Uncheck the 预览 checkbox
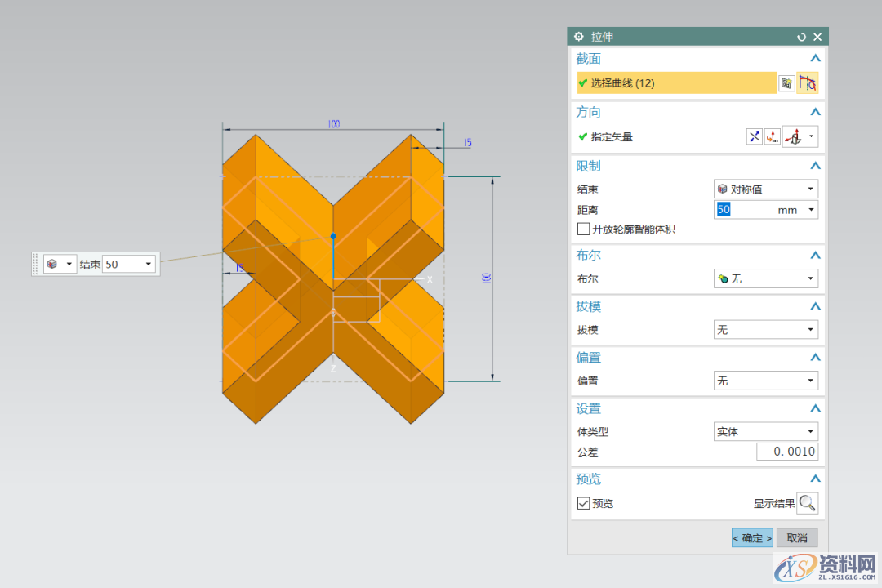 584,503
